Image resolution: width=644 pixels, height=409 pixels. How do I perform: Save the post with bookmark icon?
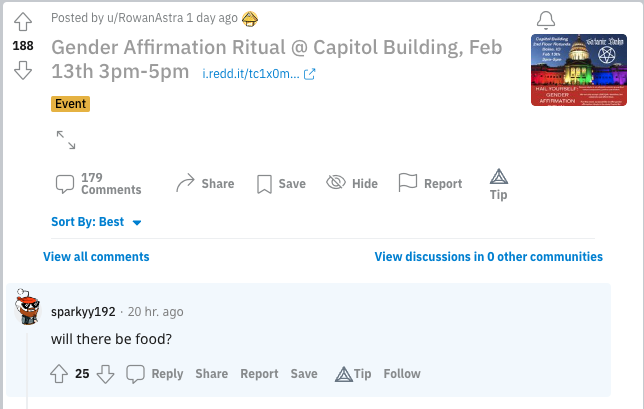281,184
